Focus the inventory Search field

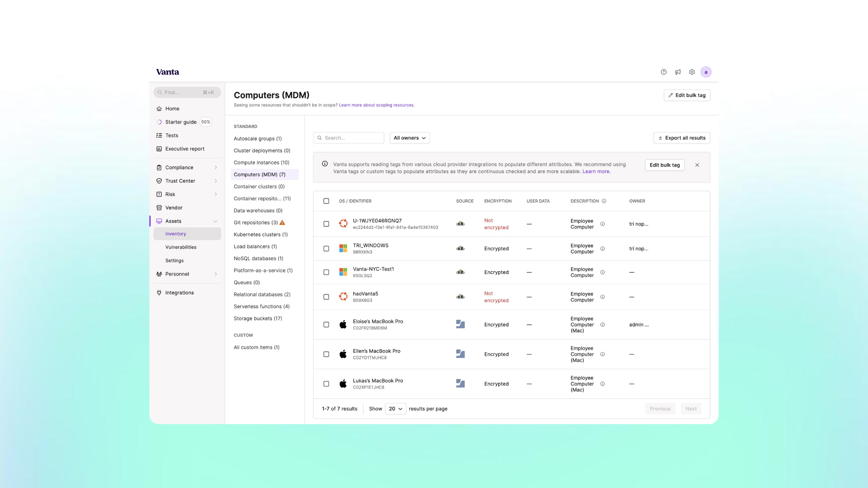(x=348, y=138)
